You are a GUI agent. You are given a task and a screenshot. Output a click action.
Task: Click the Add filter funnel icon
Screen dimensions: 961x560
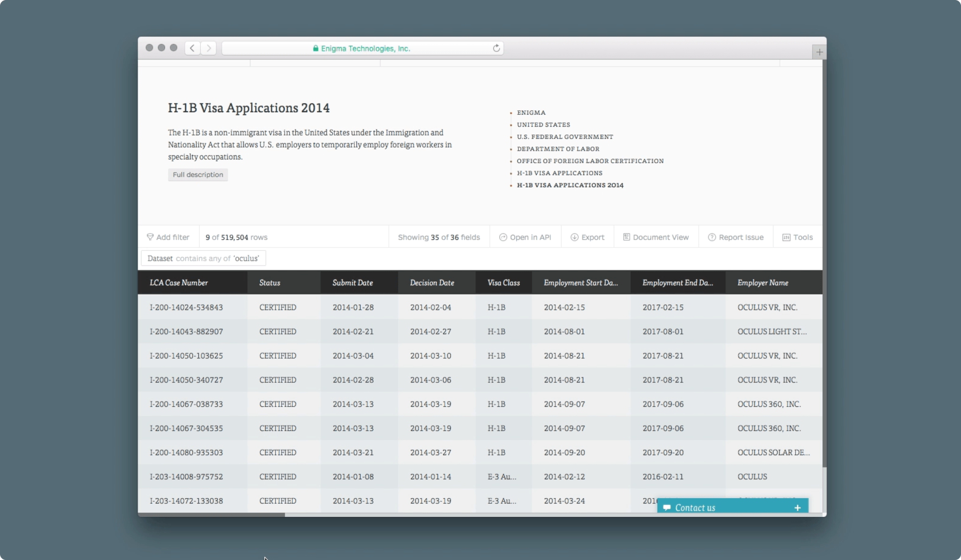pyautogui.click(x=150, y=237)
